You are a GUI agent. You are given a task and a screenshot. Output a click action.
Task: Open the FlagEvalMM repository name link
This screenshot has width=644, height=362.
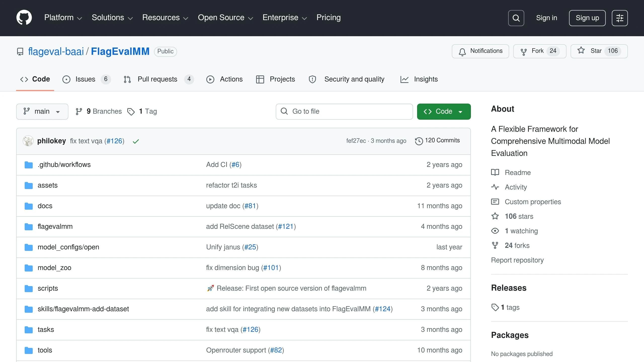click(120, 52)
